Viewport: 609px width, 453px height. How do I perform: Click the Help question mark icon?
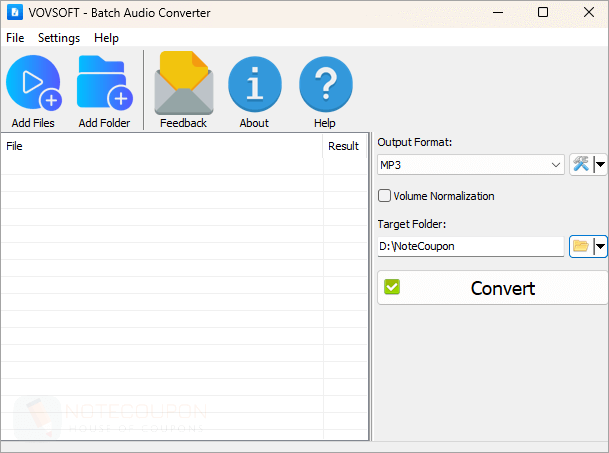pos(325,84)
